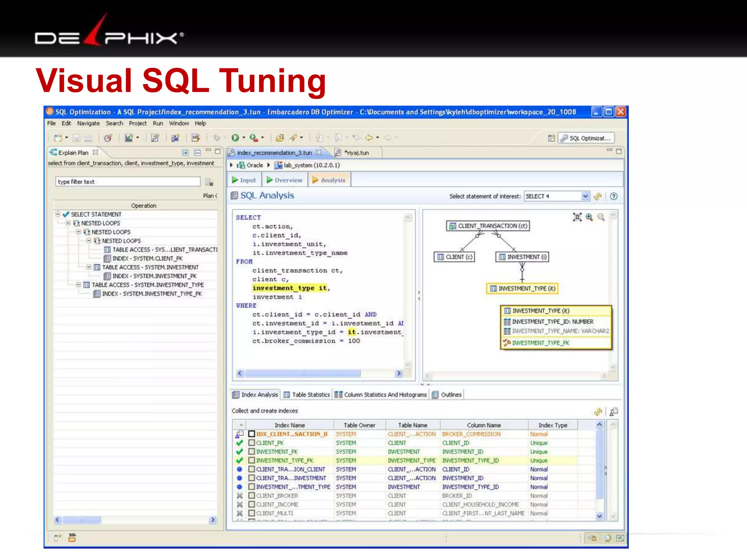Click the Open Perspective icon beside SQL Optimizat
The width and height of the screenshot is (747, 560).
(551, 138)
